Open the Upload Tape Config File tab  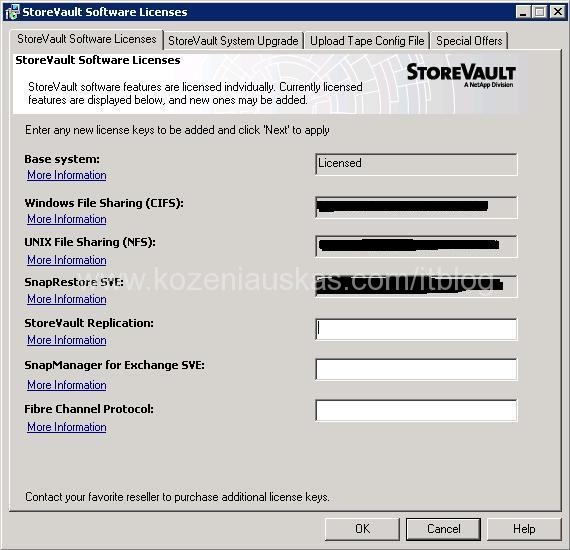(367, 41)
